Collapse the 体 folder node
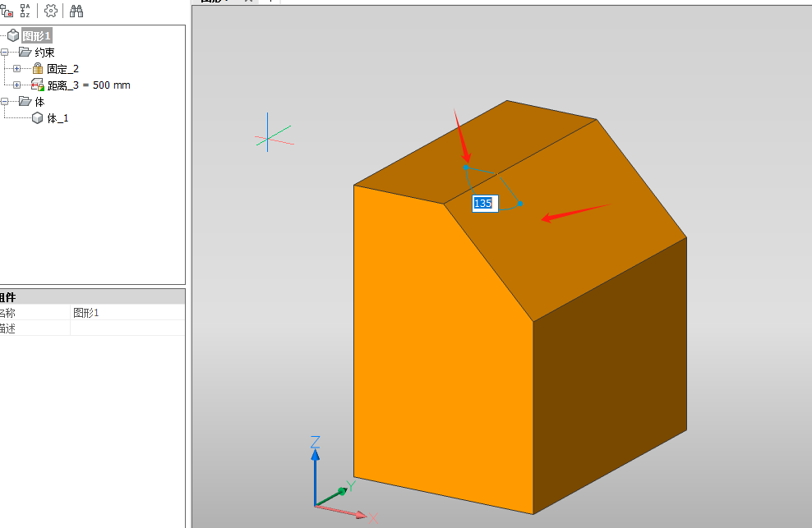Image resolution: width=812 pixels, height=528 pixels. [x=5, y=102]
